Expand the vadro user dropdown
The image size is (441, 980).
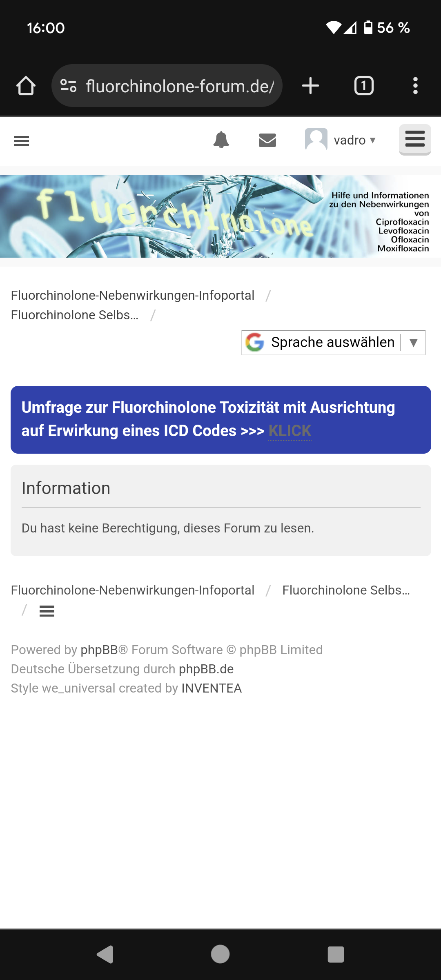pyautogui.click(x=341, y=140)
